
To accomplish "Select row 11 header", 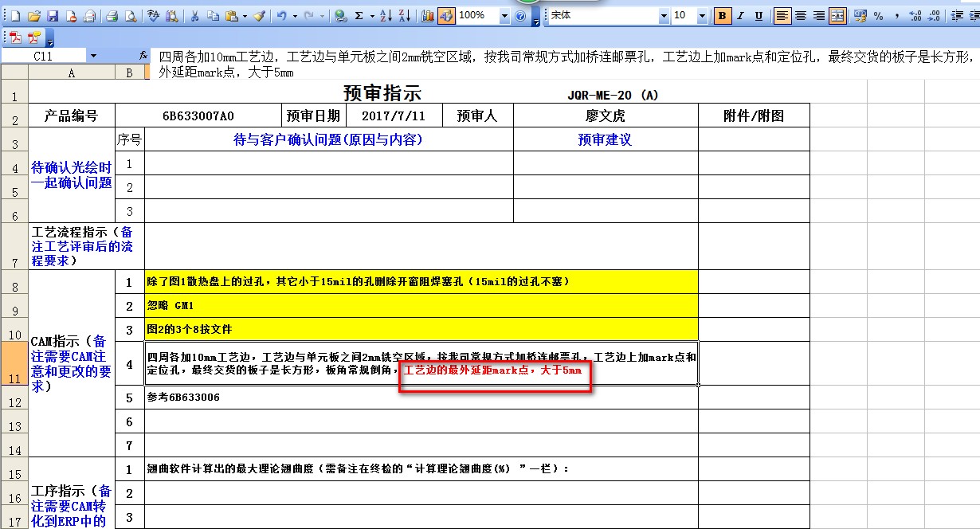I will 14,363.
